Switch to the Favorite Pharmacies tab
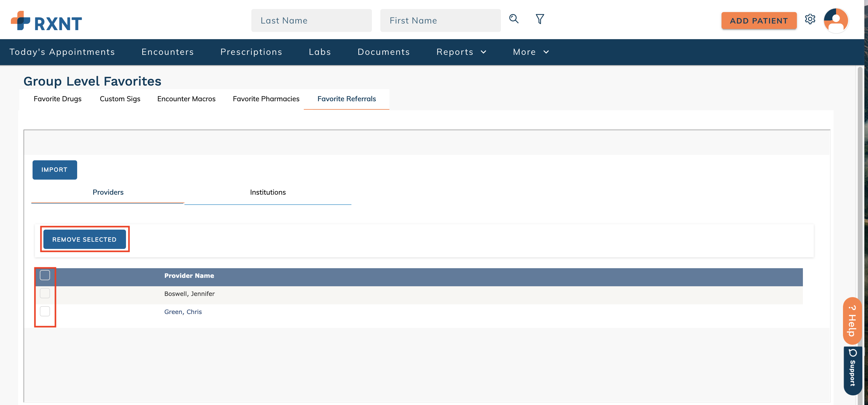868x405 pixels. (x=266, y=99)
